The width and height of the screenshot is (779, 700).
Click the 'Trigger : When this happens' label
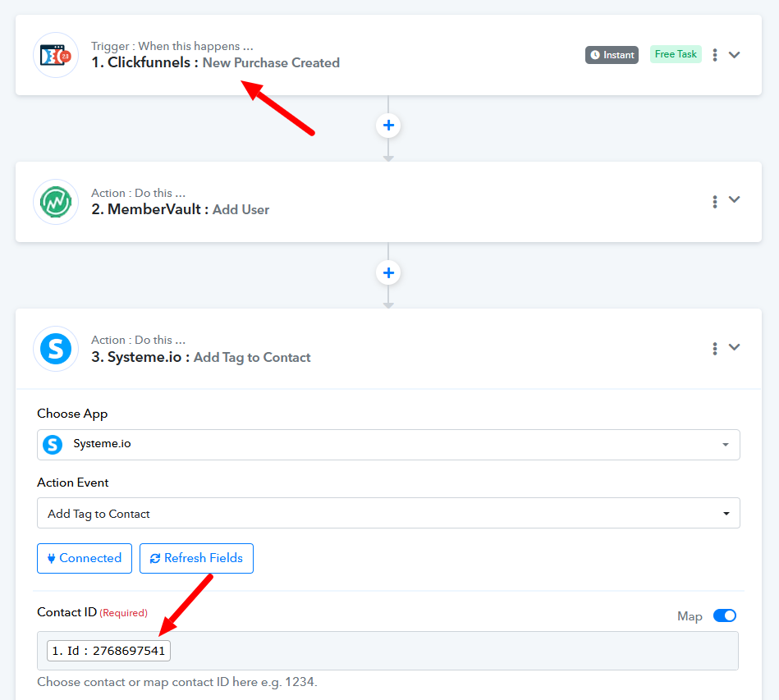(x=172, y=46)
